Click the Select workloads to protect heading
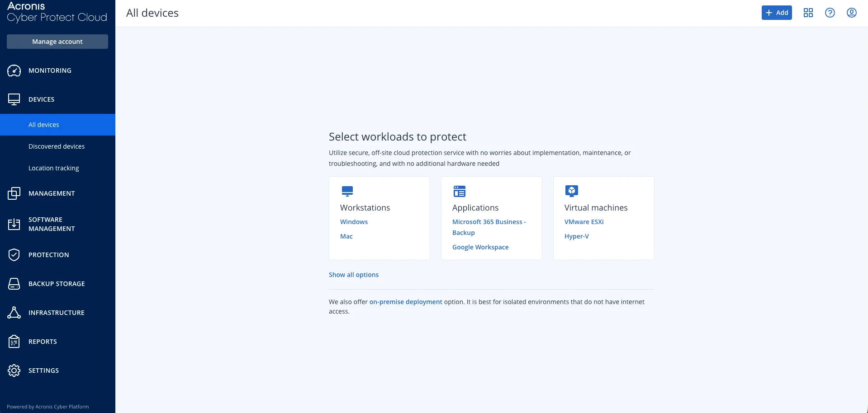This screenshot has width=868, height=413. click(x=398, y=137)
